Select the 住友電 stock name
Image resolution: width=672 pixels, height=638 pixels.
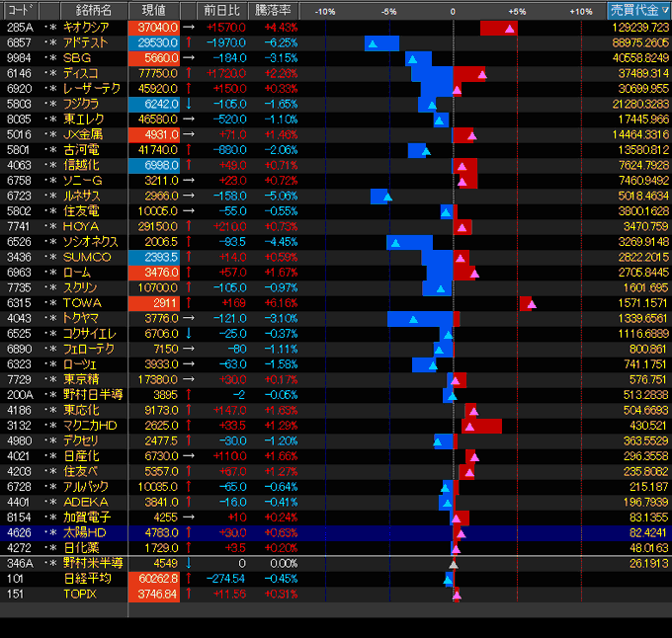(x=81, y=211)
